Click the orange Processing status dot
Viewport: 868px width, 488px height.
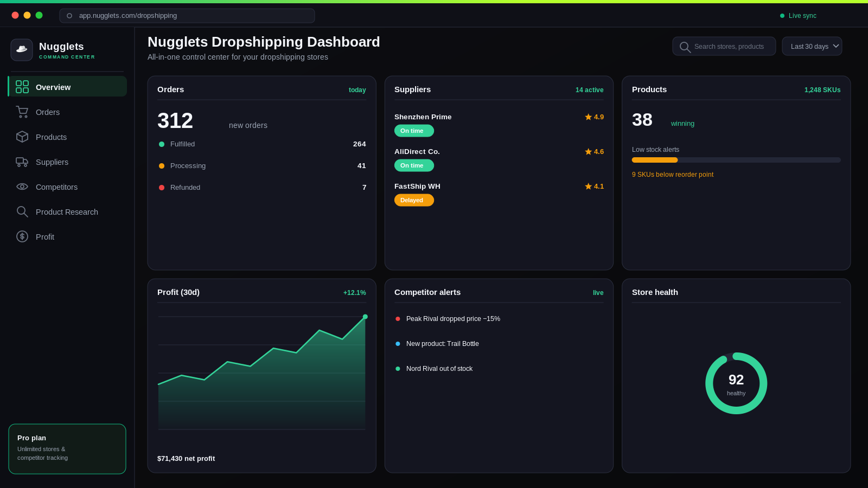tap(162, 166)
